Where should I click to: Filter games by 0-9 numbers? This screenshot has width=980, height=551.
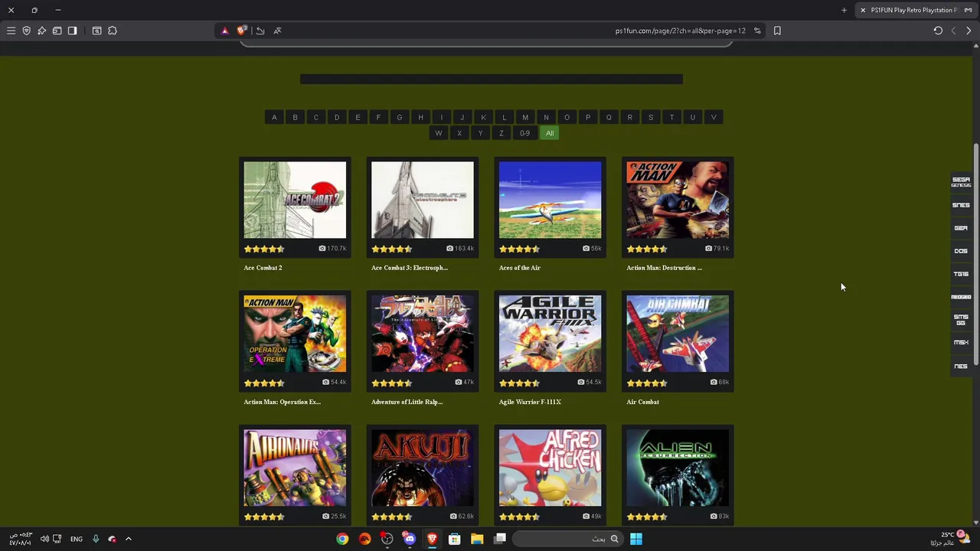click(524, 133)
